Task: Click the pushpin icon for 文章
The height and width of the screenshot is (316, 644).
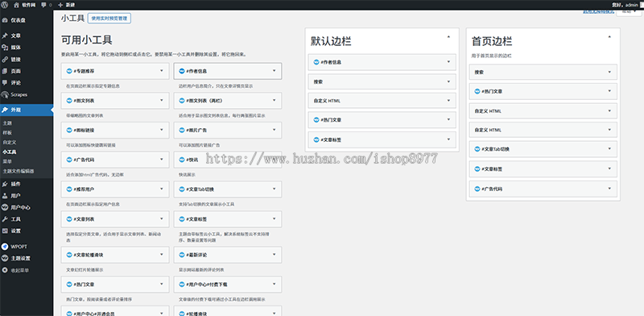Action: (5, 35)
